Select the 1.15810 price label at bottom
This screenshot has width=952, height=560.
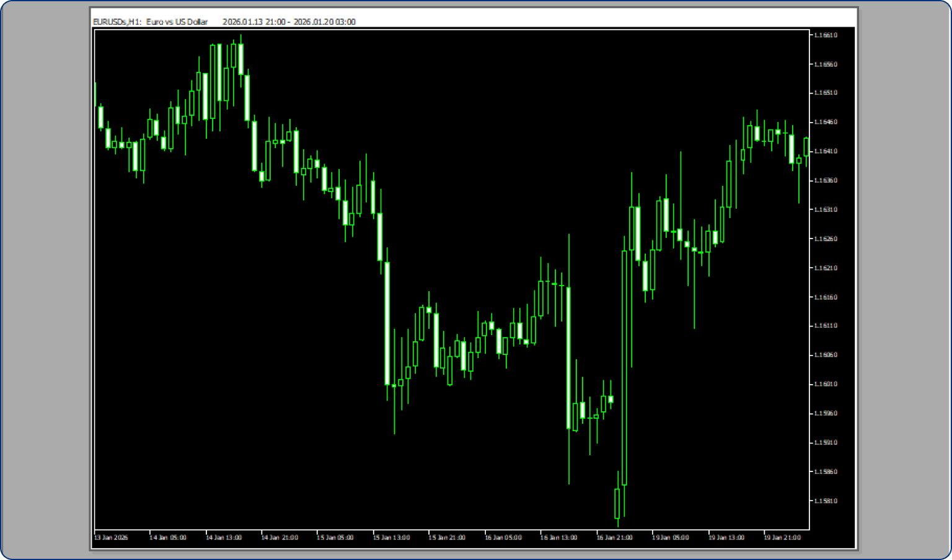[825, 501]
